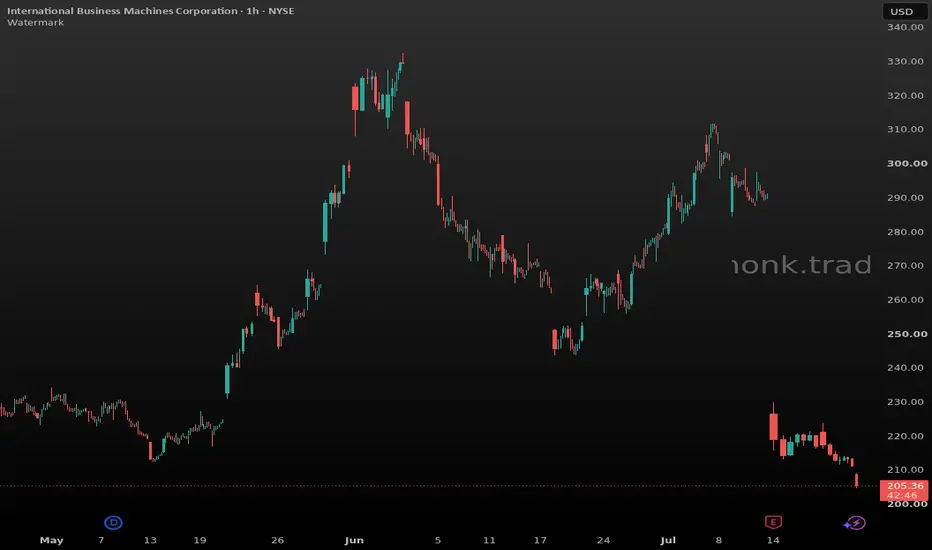The height and width of the screenshot is (550, 932).
Task: Click the '11' date on time axis
Action: (x=489, y=540)
